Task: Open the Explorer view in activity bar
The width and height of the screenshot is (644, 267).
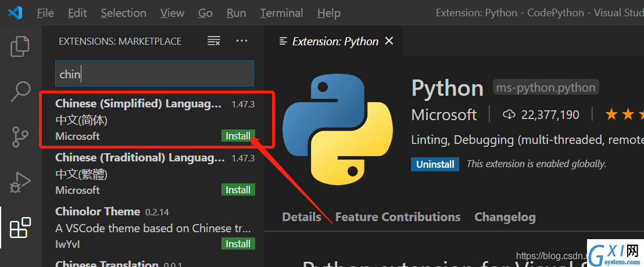Action: (x=20, y=46)
